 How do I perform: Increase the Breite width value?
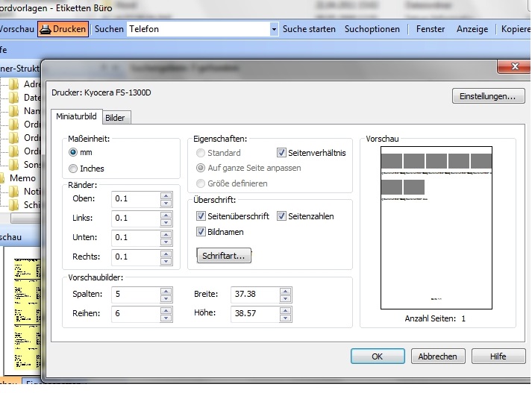[x=284, y=291]
